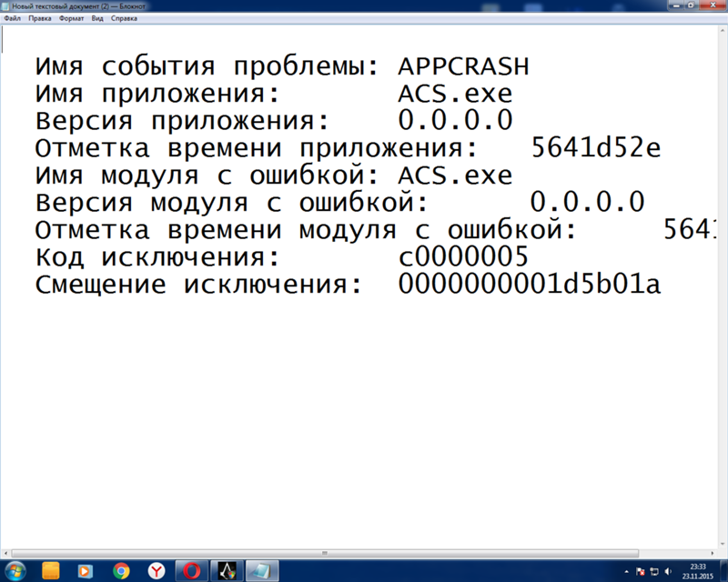Viewport: 728px width, 582px height.
Task: Open the Вид menu
Action: [x=97, y=18]
